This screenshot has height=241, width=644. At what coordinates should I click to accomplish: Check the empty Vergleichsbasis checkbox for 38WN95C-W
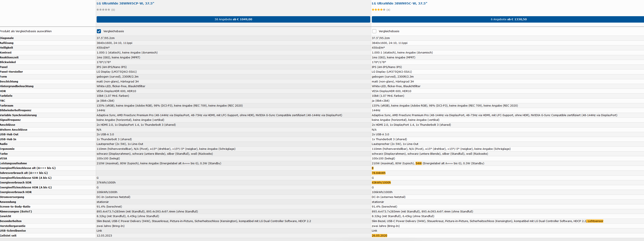tap(374, 31)
